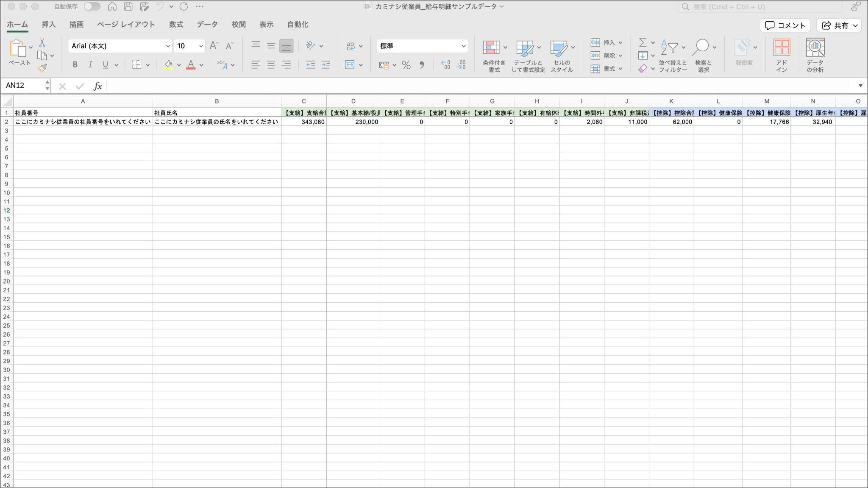This screenshot has width=868, height=488.
Task: Expand the formula bar chevron
Action: (x=860, y=86)
